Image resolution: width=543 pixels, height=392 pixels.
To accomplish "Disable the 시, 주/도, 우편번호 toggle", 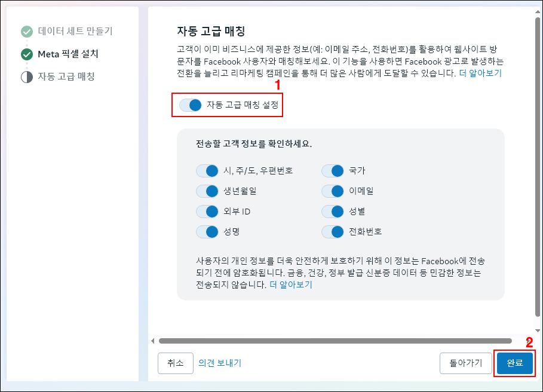I will (x=207, y=171).
